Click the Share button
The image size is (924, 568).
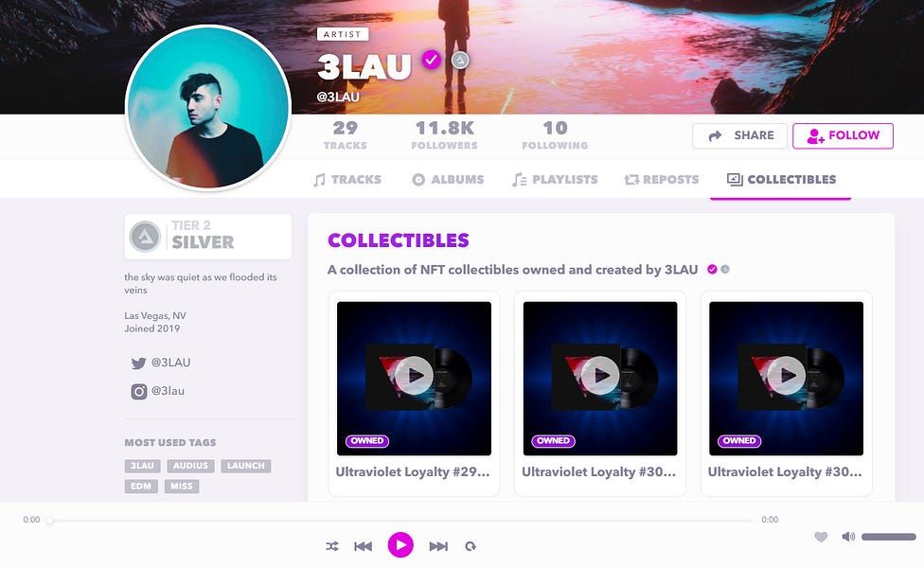(x=739, y=135)
